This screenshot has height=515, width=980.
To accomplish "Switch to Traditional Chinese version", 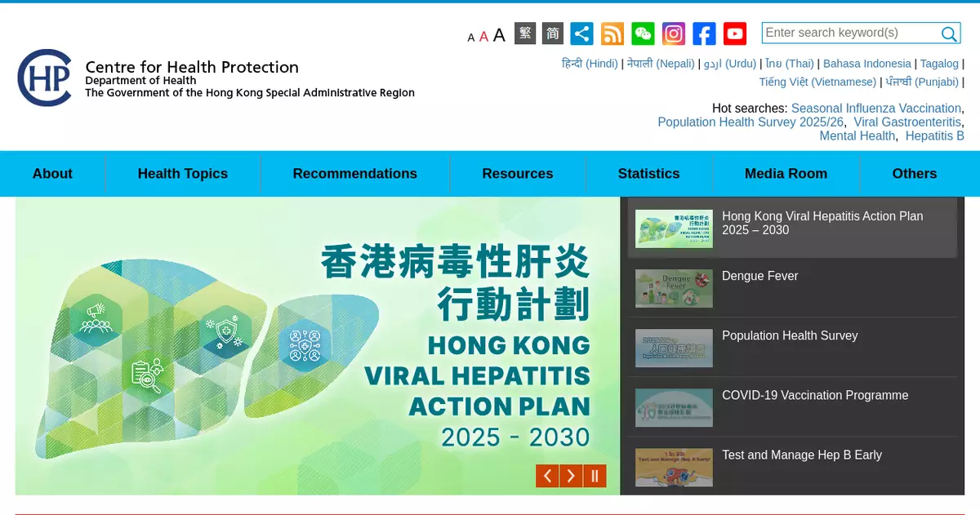I will (x=525, y=33).
